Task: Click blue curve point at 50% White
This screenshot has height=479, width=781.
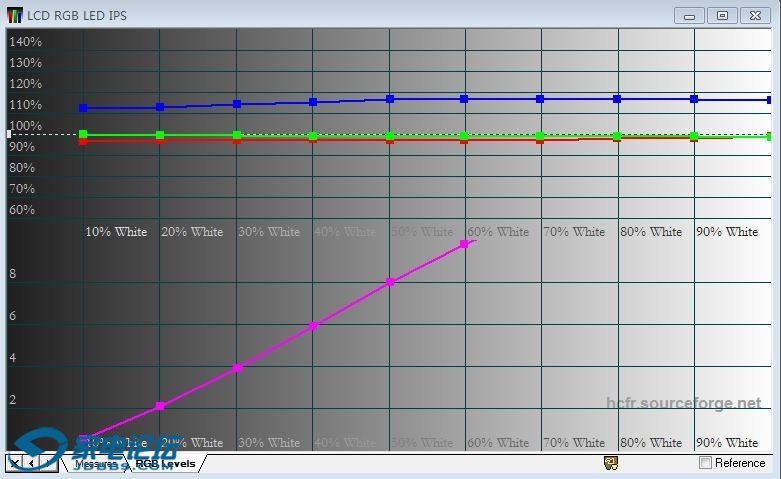Action: [390, 99]
